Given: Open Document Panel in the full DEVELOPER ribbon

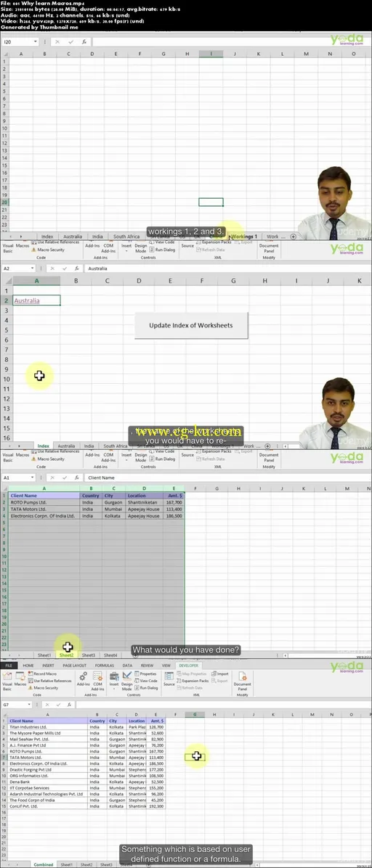Looking at the screenshot, I should pyautogui.click(x=242, y=680).
